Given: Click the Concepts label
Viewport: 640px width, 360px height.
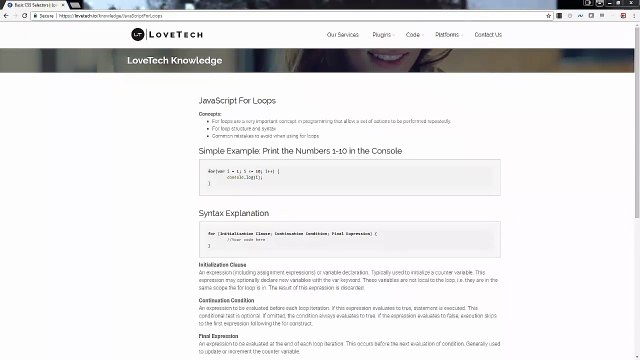Looking at the screenshot, I should click(210, 114).
